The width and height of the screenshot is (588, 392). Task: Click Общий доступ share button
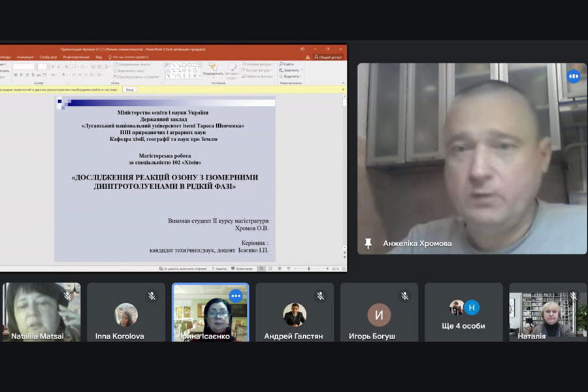point(328,57)
